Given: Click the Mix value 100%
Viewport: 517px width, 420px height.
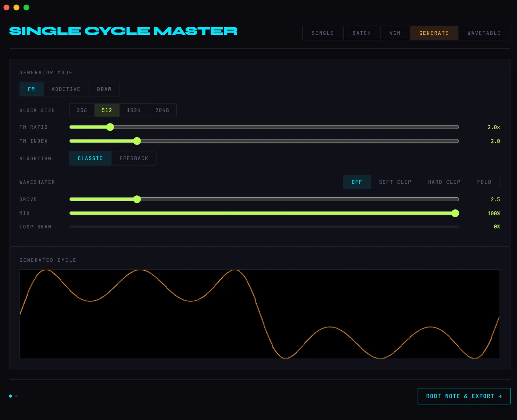Looking at the screenshot, I should [494, 213].
